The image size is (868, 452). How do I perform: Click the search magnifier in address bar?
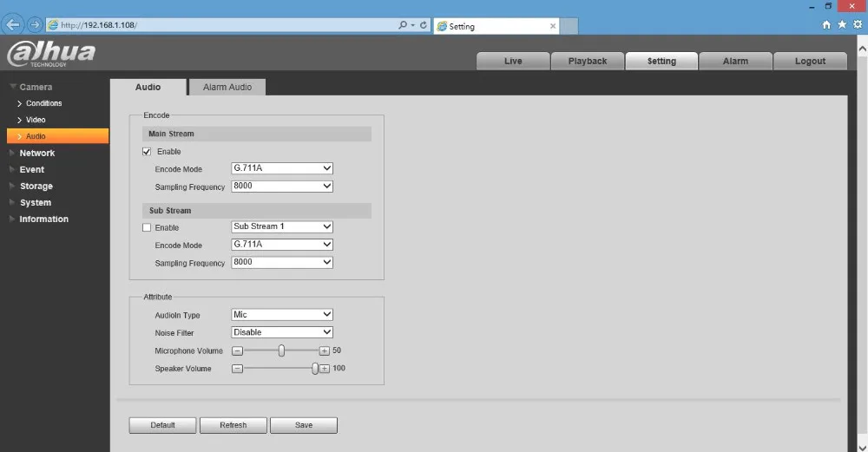(x=403, y=25)
